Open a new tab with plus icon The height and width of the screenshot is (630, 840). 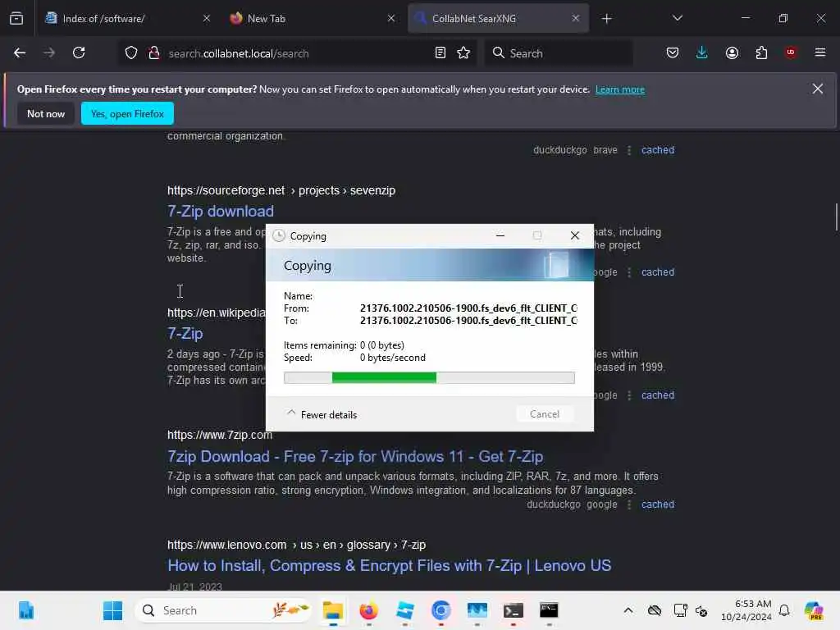point(606,19)
